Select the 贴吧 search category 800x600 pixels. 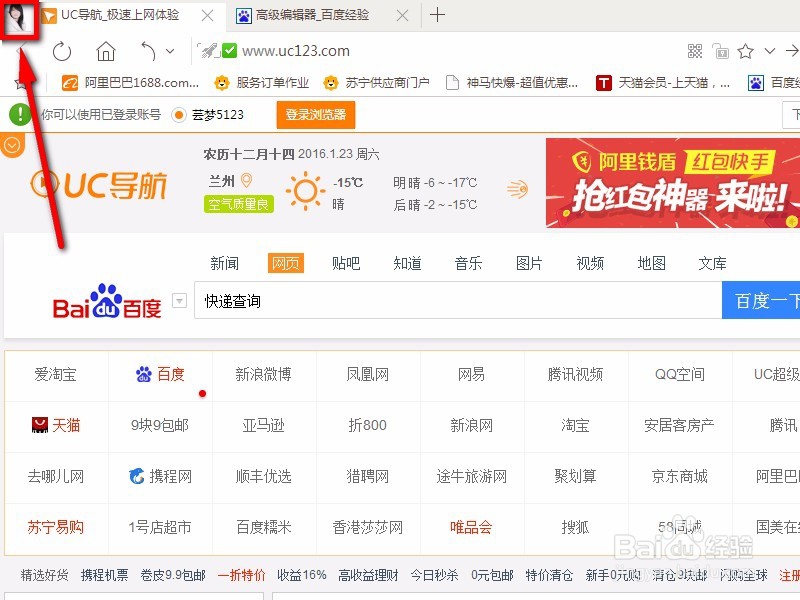pyautogui.click(x=346, y=263)
